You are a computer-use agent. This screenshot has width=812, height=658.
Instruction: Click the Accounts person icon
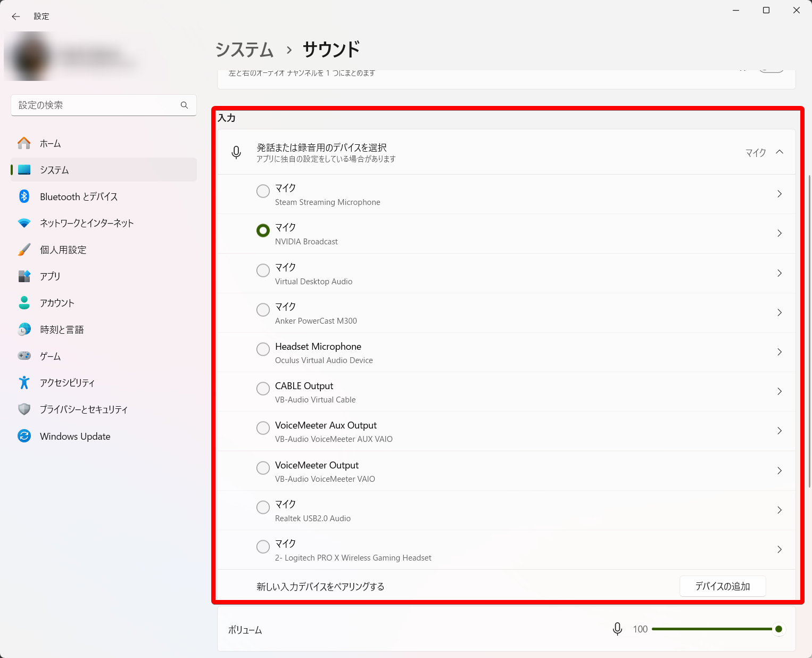[24, 303]
